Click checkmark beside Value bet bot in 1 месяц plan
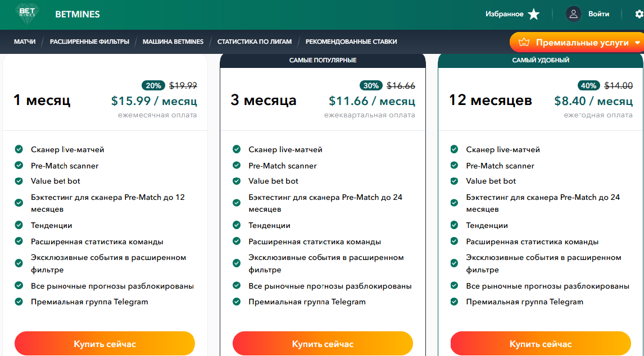This screenshot has height=356, width=644. point(19,181)
